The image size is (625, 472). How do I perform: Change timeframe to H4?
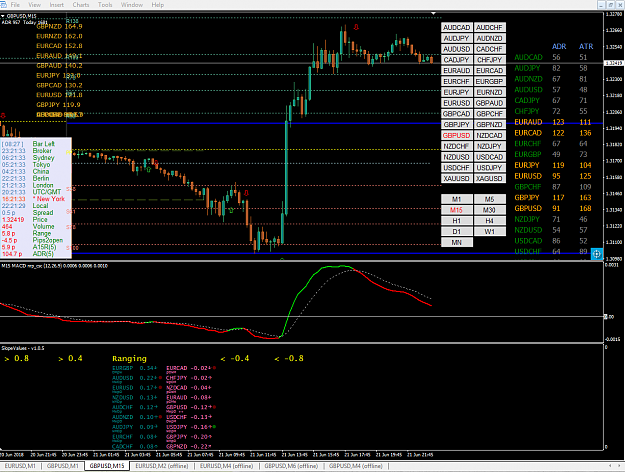489,221
